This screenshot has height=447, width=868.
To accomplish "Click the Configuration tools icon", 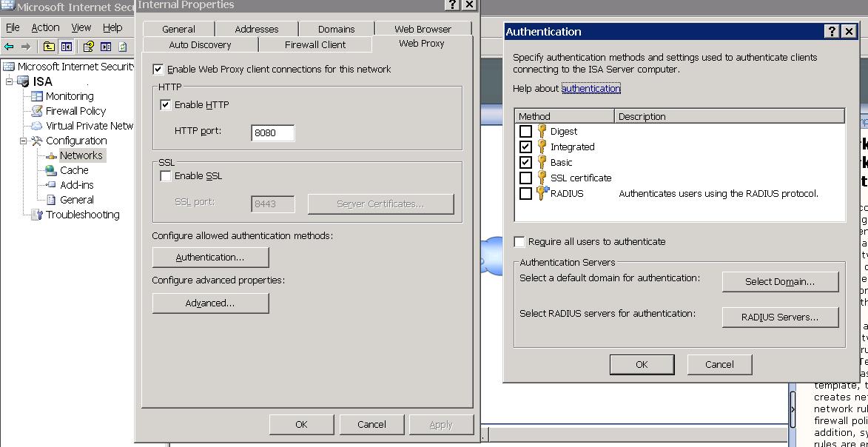I will [36, 141].
